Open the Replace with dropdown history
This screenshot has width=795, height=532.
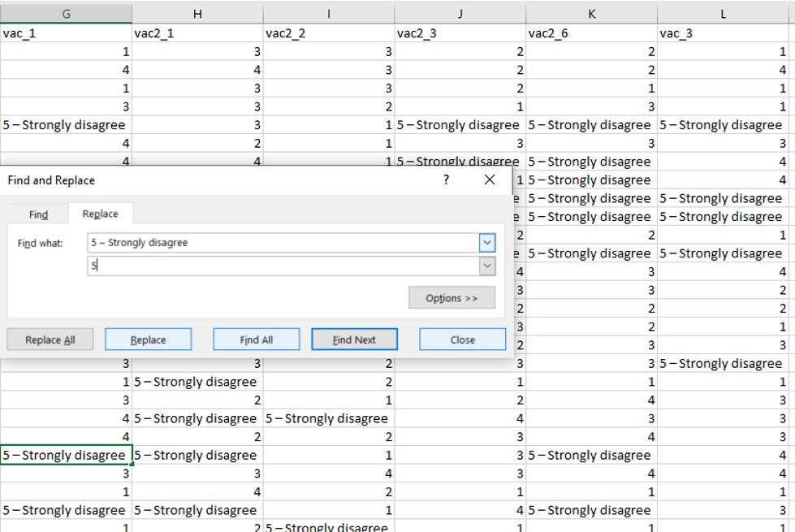[488, 265]
